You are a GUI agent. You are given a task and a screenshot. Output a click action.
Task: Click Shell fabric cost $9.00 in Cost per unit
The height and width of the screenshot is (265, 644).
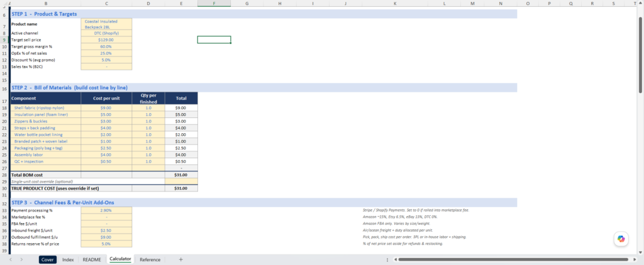pyautogui.click(x=106, y=108)
